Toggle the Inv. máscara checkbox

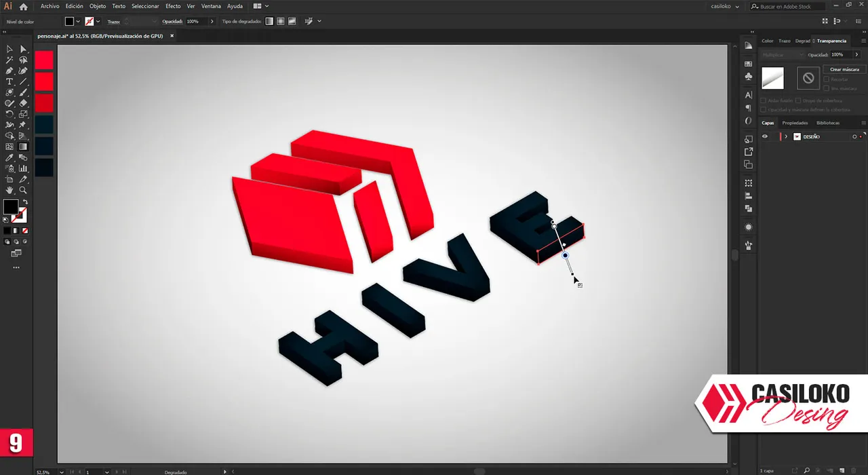click(x=826, y=88)
